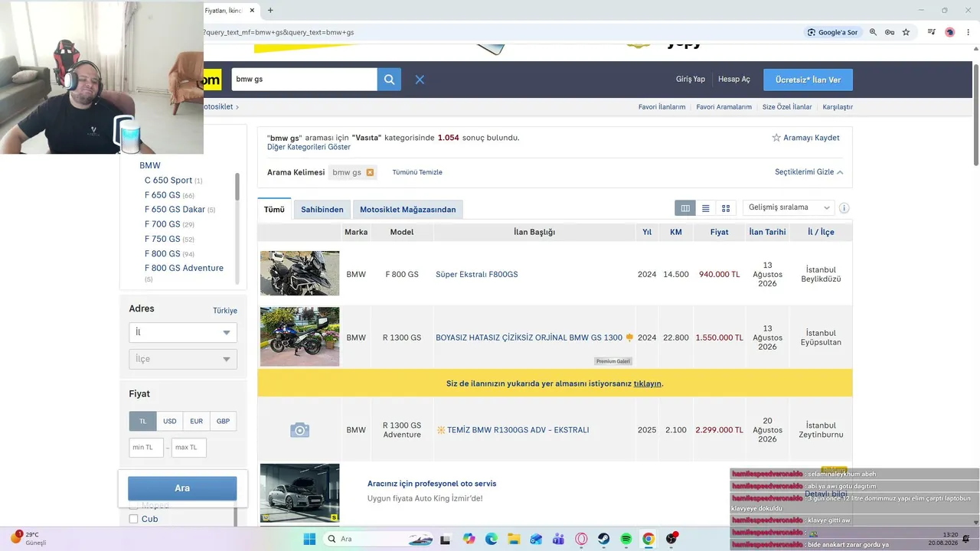Select USD currency for price
Viewport: 980px width, 551px height.
(x=170, y=421)
